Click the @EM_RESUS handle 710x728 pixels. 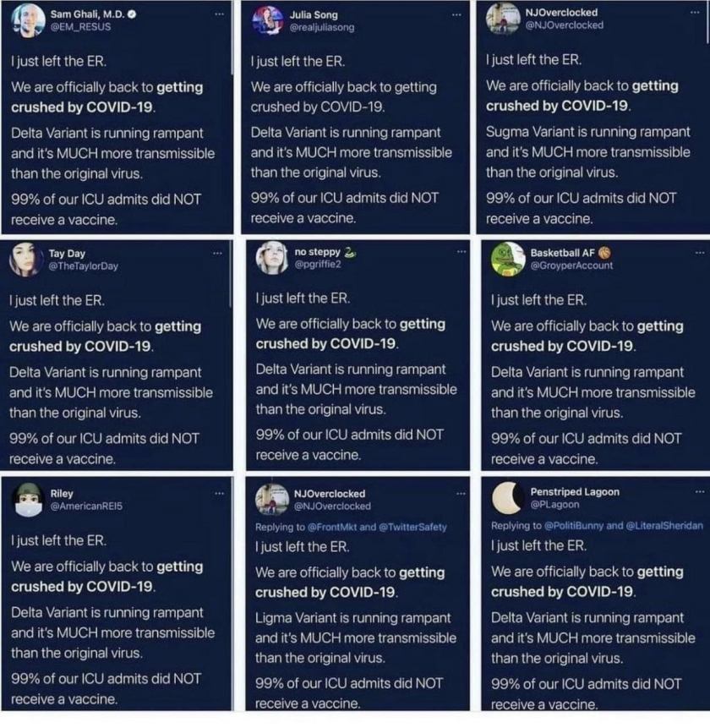80,26
